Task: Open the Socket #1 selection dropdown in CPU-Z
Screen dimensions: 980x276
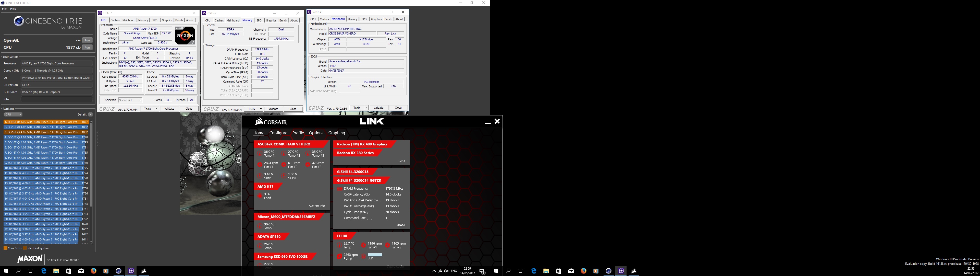Action: pyautogui.click(x=130, y=100)
